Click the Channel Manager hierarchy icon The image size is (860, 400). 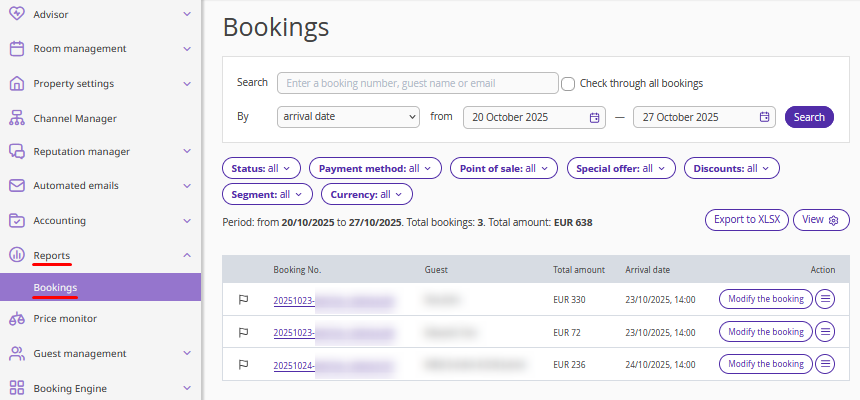pos(16,118)
